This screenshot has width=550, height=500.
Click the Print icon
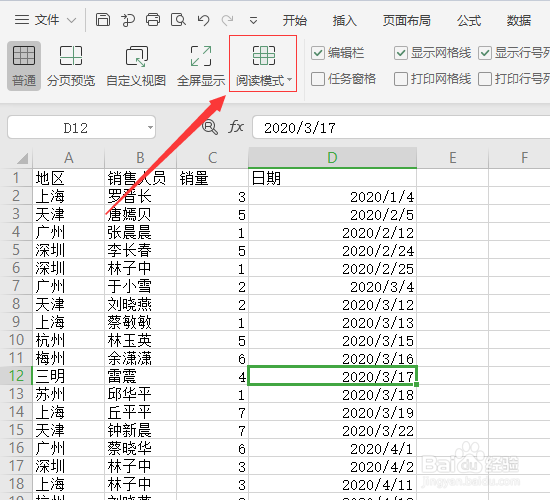153,20
